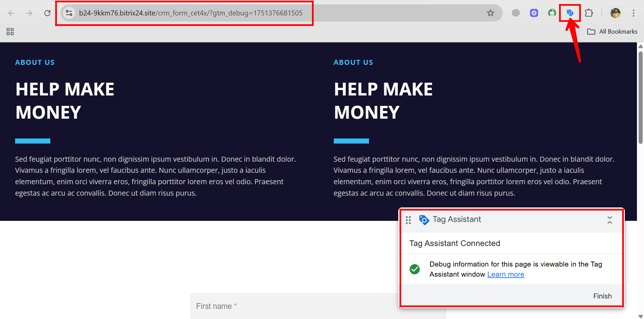Click the Tag Assistant logo in panel
This screenshot has height=319, width=644.
pos(424,220)
